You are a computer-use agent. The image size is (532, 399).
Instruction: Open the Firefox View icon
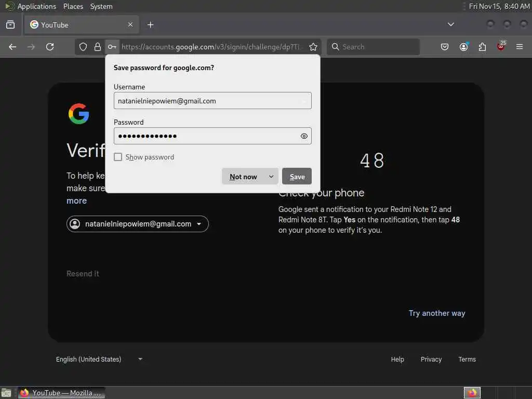point(10,25)
